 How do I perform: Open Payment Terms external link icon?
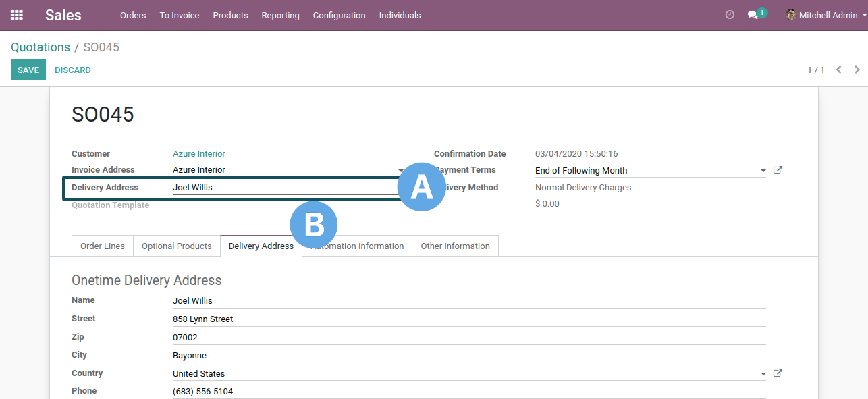coord(778,170)
